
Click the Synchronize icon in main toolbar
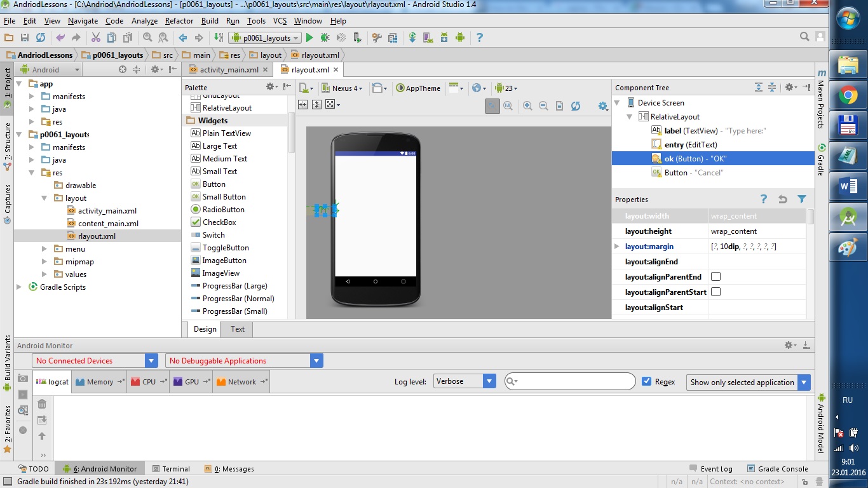(x=41, y=38)
